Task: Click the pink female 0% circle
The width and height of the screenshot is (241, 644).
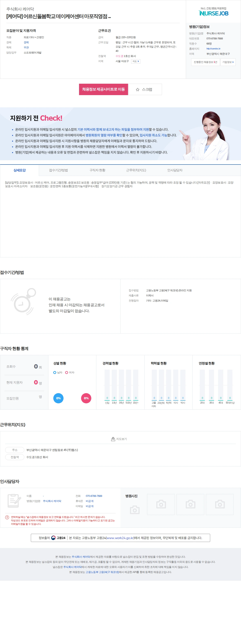Action: pos(86,398)
